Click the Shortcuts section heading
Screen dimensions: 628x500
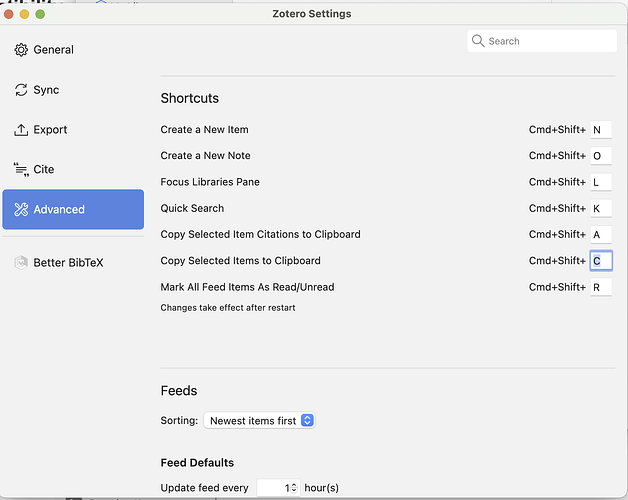coord(190,98)
